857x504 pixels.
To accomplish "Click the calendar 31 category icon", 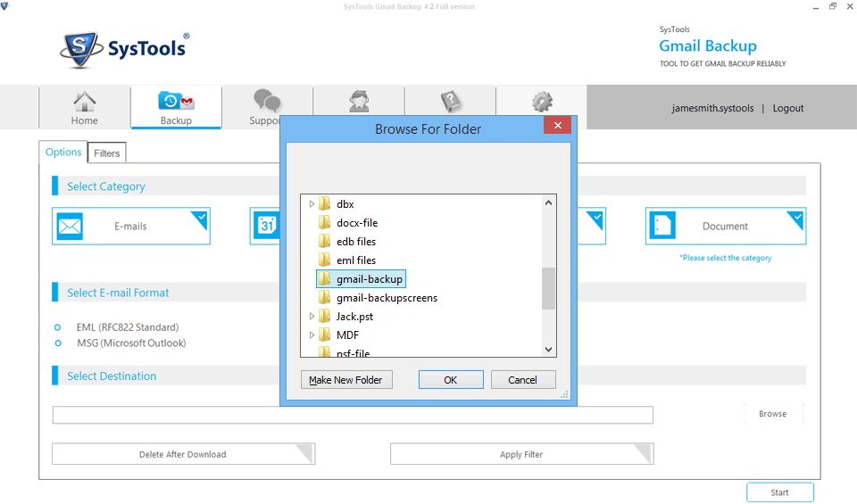I will 266,225.
